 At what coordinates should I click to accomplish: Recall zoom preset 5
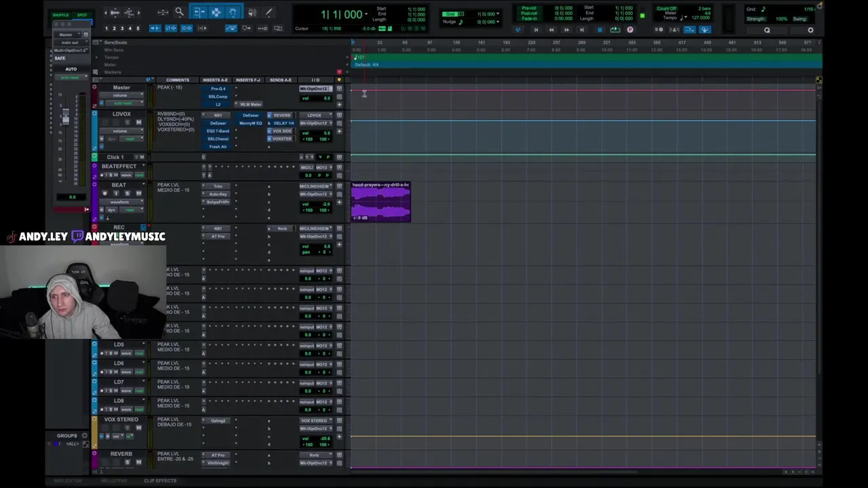(138, 28)
